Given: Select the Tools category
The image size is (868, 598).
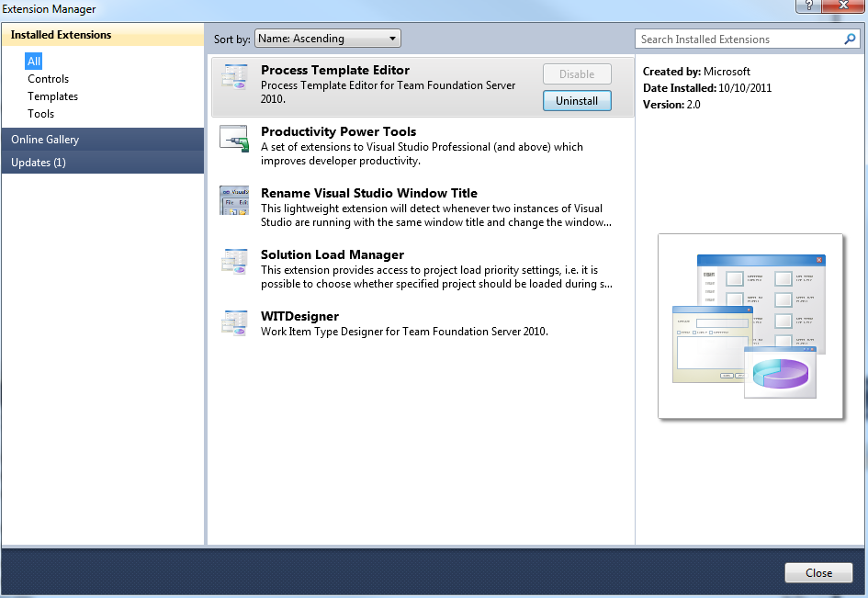Looking at the screenshot, I should (x=41, y=114).
